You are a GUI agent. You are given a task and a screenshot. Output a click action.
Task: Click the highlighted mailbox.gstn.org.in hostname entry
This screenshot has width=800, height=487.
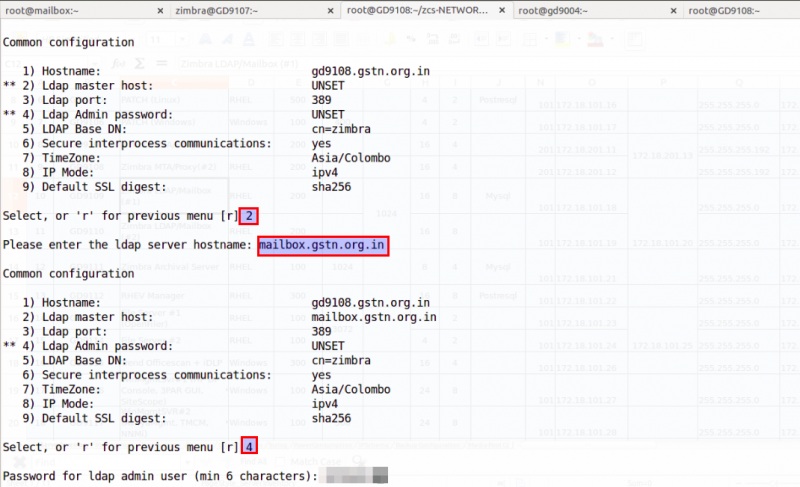(323, 245)
